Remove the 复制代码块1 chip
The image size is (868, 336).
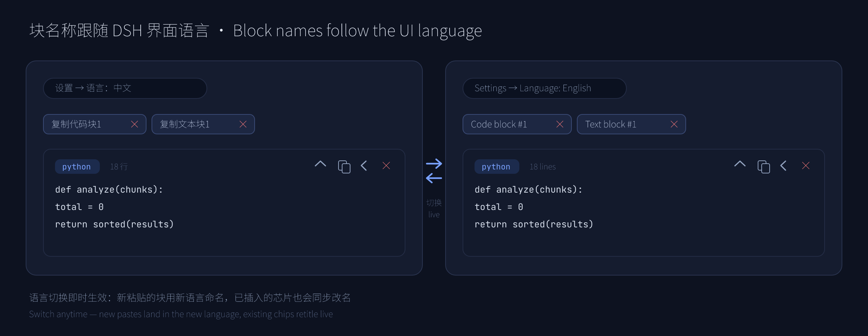pos(135,124)
